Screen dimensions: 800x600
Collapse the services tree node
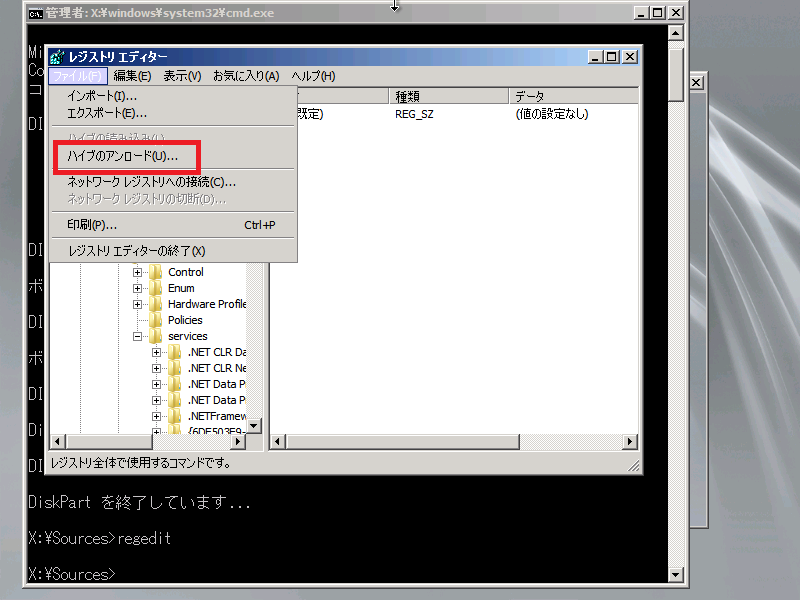click(137, 336)
